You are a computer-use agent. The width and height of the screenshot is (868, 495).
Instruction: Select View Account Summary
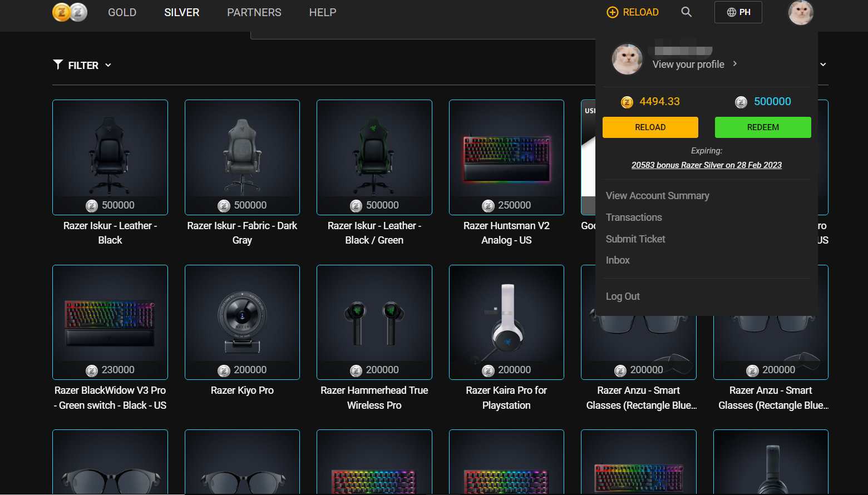point(658,196)
